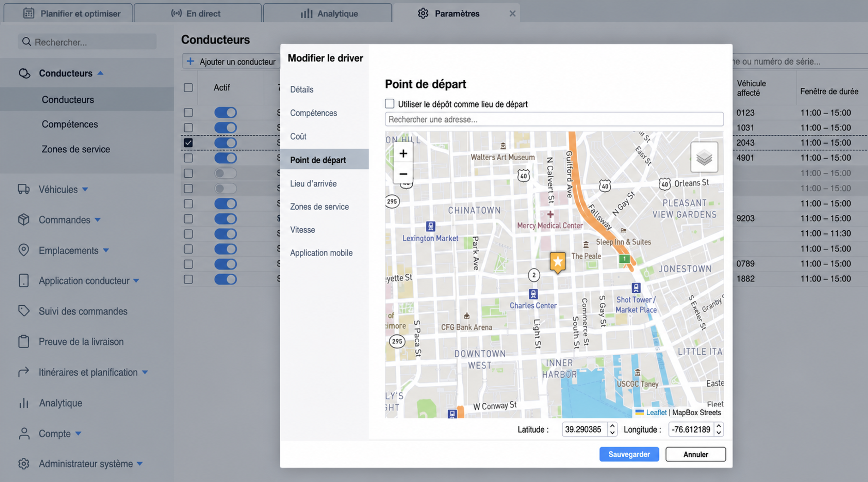Click the CFG Bank Arena map icon
Viewport: 868px width, 482px height.
[467, 316]
